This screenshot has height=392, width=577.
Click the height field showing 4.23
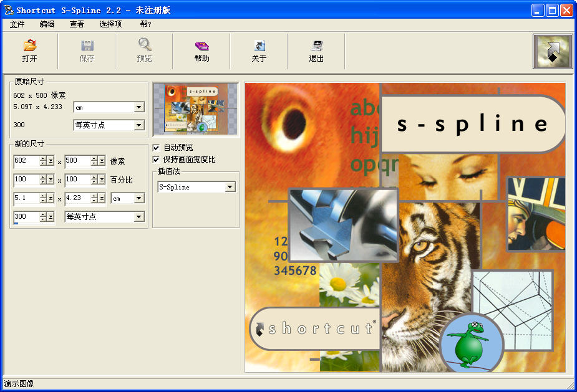pyautogui.click(x=77, y=198)
